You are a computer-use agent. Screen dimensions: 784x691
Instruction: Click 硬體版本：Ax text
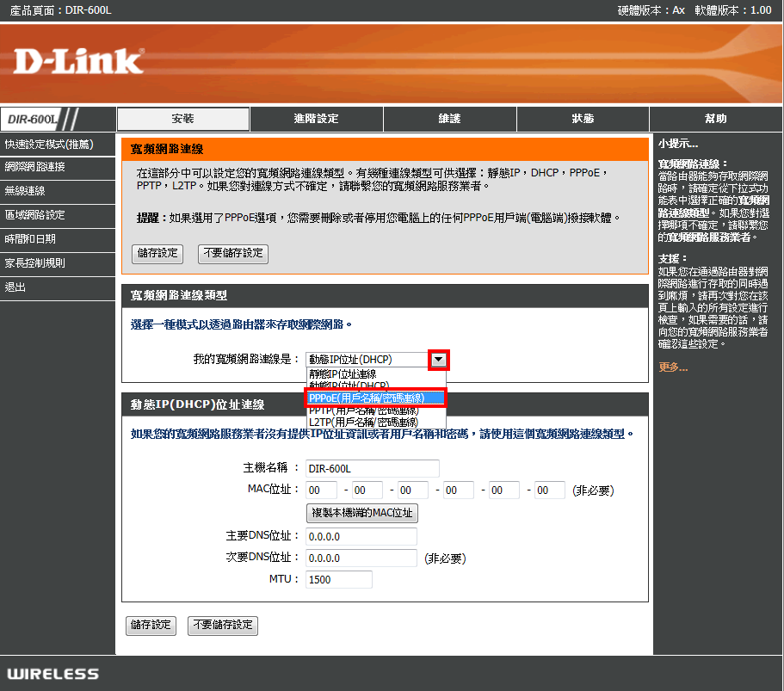(x=651, y=10)
